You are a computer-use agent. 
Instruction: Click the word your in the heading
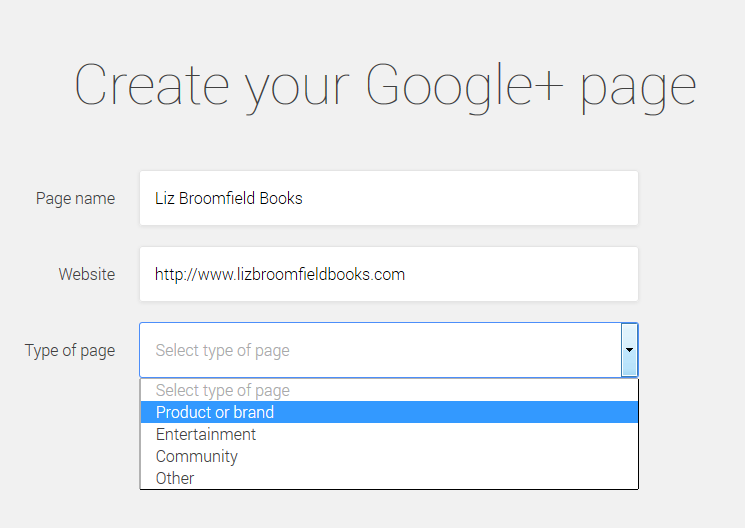click(x=300, y=88)
